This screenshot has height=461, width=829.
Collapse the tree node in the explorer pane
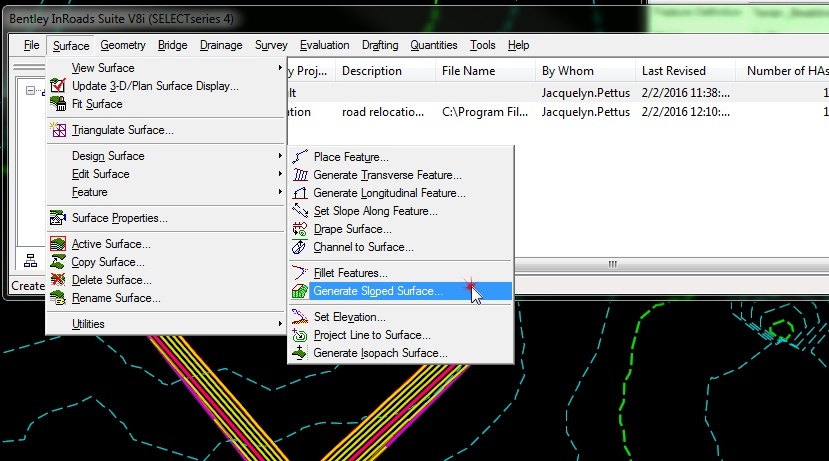(x=30, y=90)
